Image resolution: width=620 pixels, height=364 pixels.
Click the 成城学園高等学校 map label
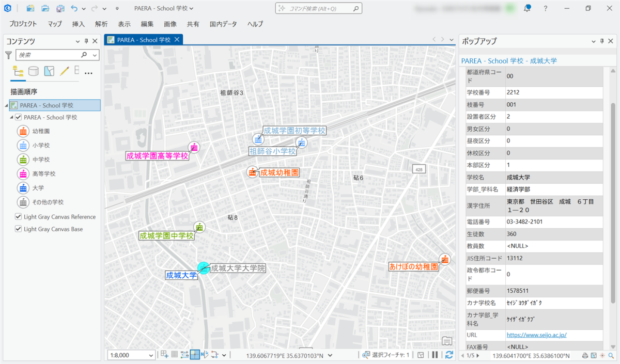click(158, 156)
